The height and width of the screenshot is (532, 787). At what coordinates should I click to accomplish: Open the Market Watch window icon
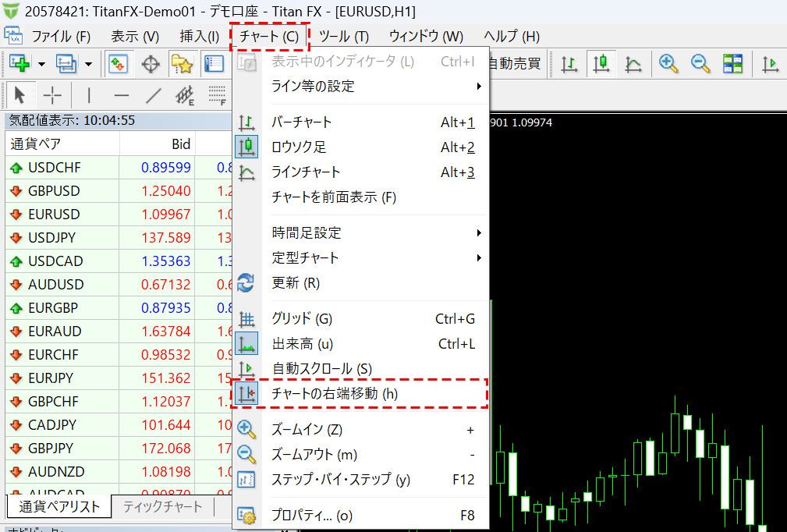pos(118,63)
